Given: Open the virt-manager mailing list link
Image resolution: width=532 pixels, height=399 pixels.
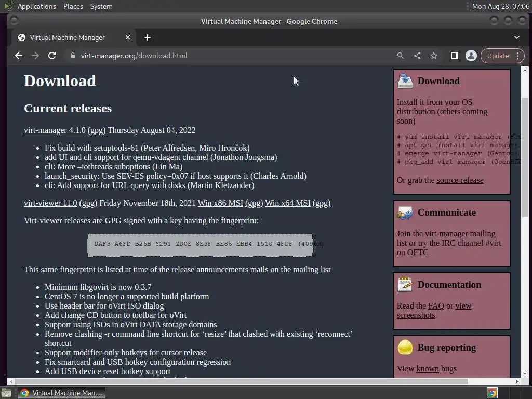Looking at the screenshot, I should 446,234.
